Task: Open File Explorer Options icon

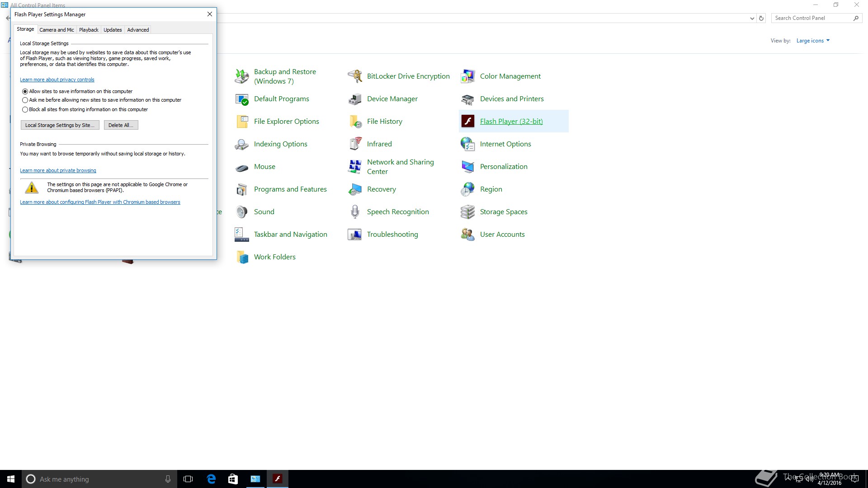Action: (242, 122)
